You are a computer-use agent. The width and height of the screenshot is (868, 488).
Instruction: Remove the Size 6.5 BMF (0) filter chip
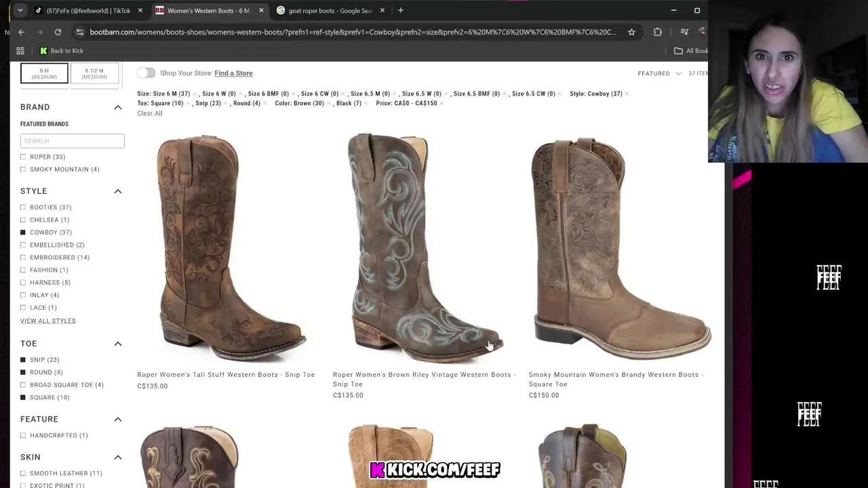click(x=505, y=94)
